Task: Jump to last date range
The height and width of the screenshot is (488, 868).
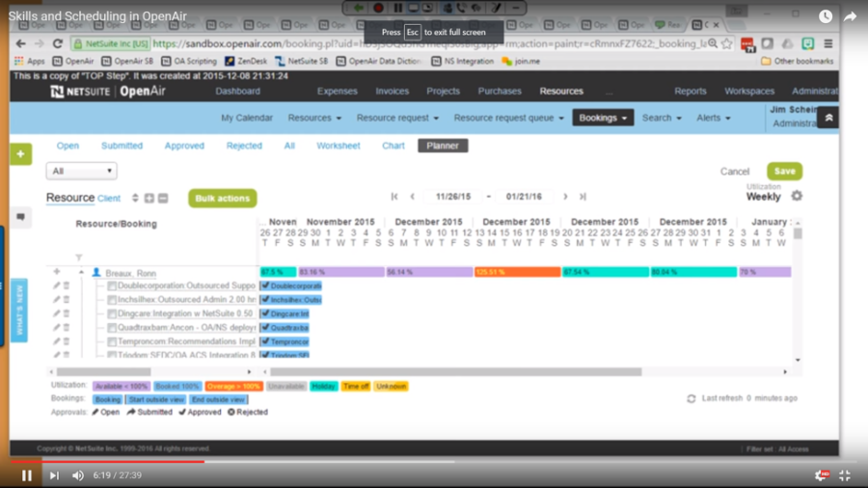Action: point(583,197)
